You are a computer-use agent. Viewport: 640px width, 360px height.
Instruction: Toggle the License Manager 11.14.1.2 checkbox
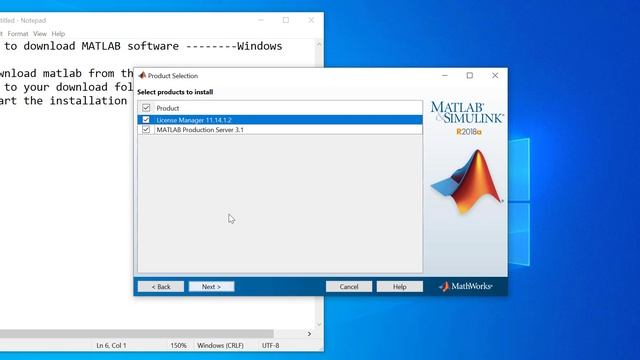pyautogui.click(x=146, y=120)
